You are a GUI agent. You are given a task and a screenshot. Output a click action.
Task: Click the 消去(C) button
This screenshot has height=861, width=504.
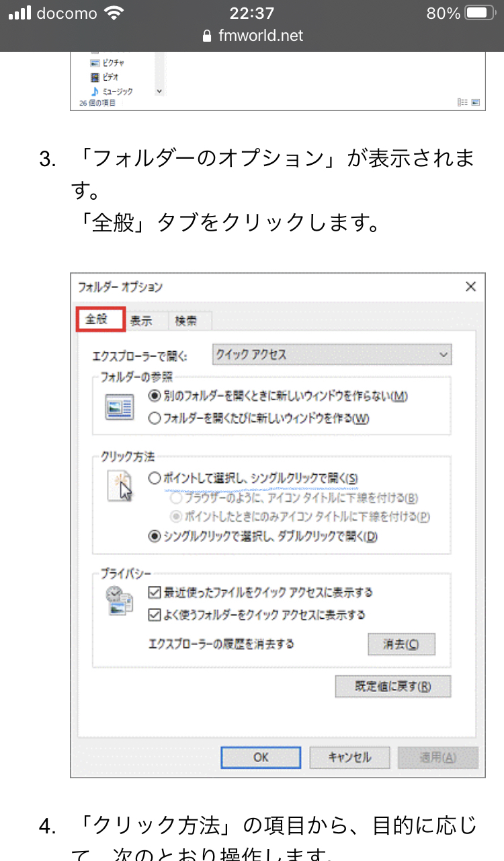pyautogui.click(x=401, y=644)
